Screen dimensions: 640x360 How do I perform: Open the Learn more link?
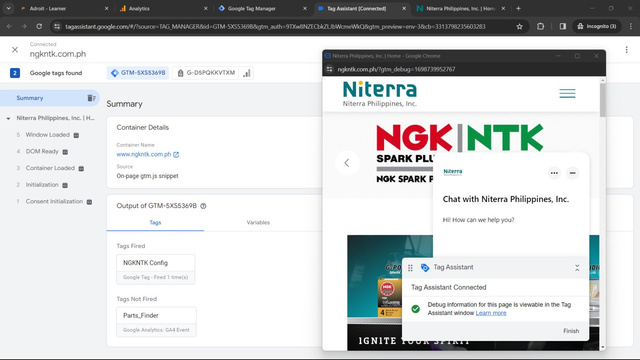pyautogui.click(x=491, y=313)
